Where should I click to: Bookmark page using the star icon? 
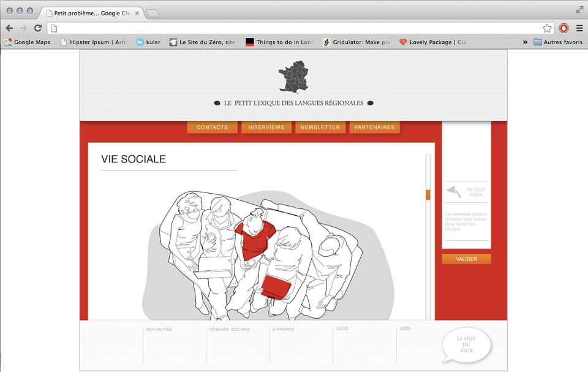pos(547,28)
